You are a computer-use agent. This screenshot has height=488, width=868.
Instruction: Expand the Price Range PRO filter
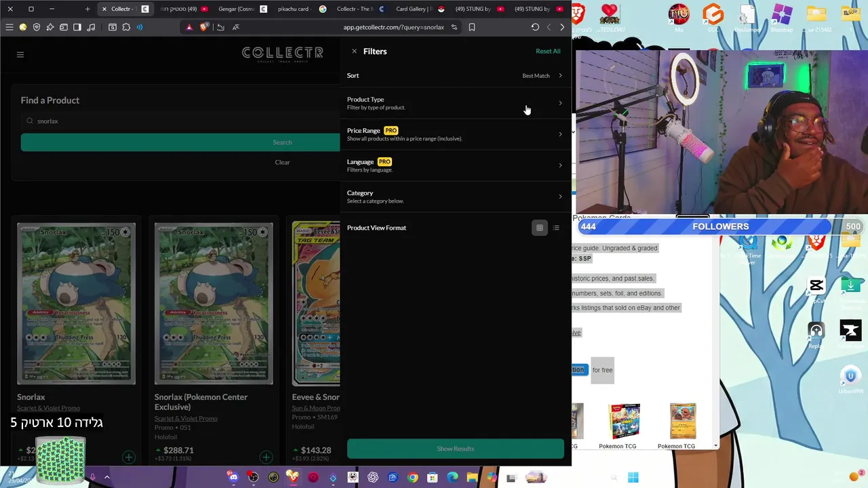click(x=455, y=134)
